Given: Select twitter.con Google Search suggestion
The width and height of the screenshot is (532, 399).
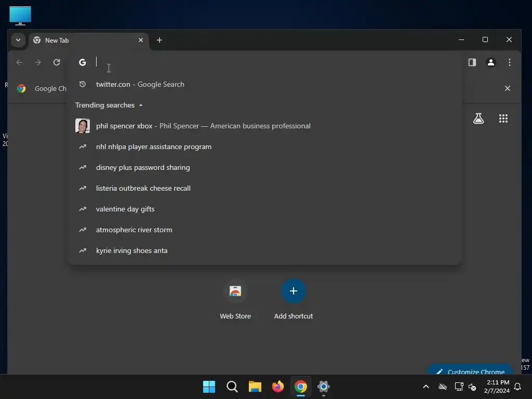Looking at the screenshot, I should pos(264,85).
